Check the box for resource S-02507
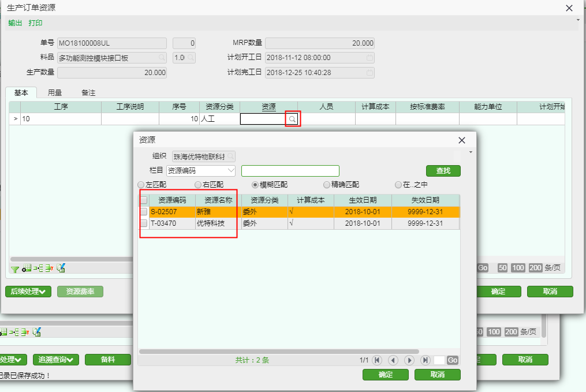Viewport: 586px width, 392px height. tap(144, 212)
